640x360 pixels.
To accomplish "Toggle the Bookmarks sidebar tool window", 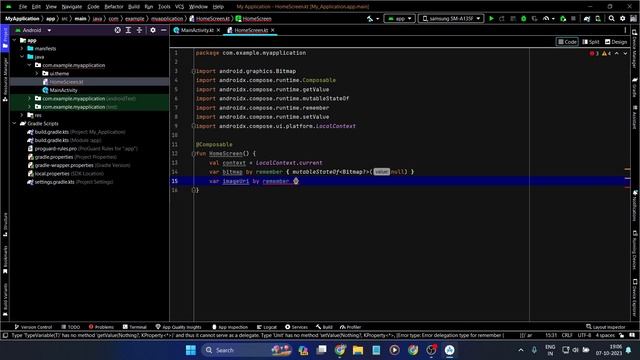I will click(x=5, y=260).
